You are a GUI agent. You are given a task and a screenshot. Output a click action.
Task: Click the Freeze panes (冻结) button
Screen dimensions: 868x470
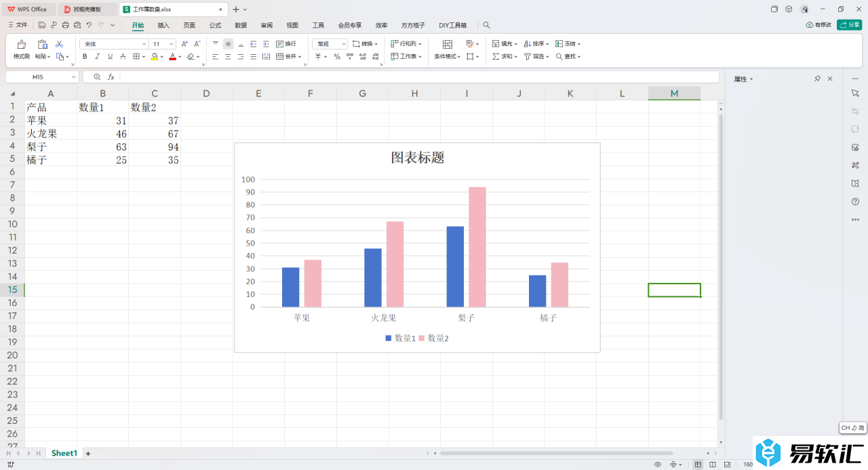pos(568,44)
